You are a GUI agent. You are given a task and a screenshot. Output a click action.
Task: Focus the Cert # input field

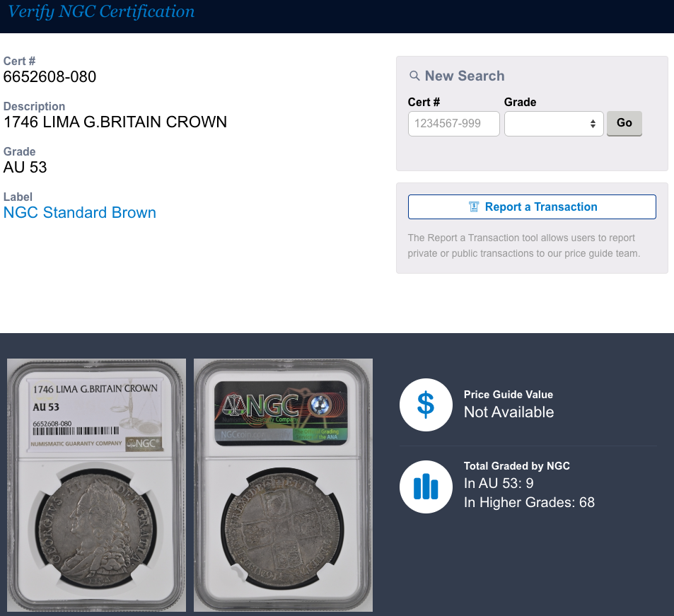point(454,124)
